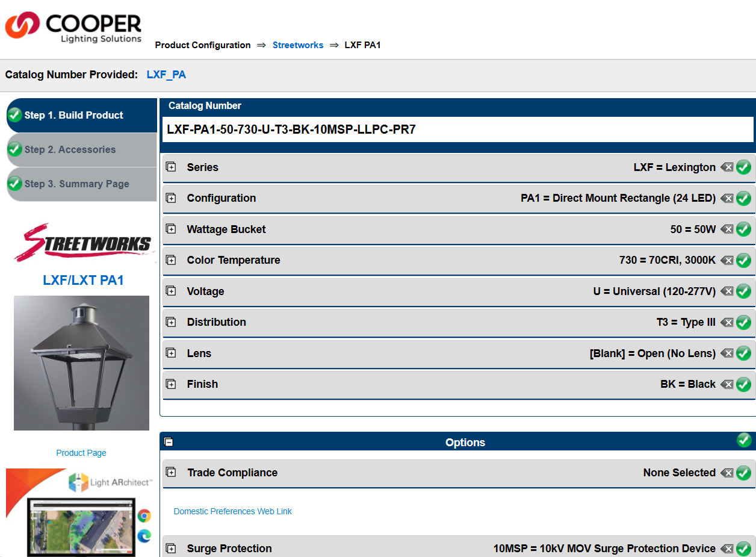Clear the Finish selection
The width and height of the screenshot is (756, 557).
click(x=727, y=384)
